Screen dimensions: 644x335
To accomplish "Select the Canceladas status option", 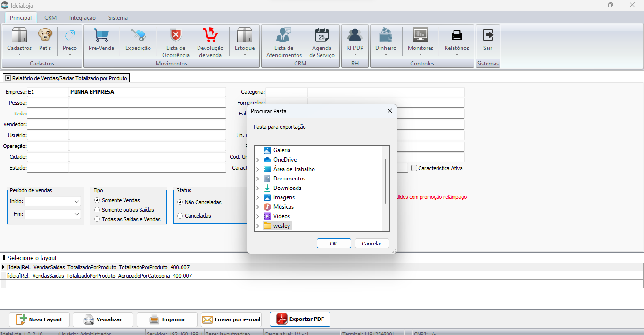I will (x=180, y=216).
